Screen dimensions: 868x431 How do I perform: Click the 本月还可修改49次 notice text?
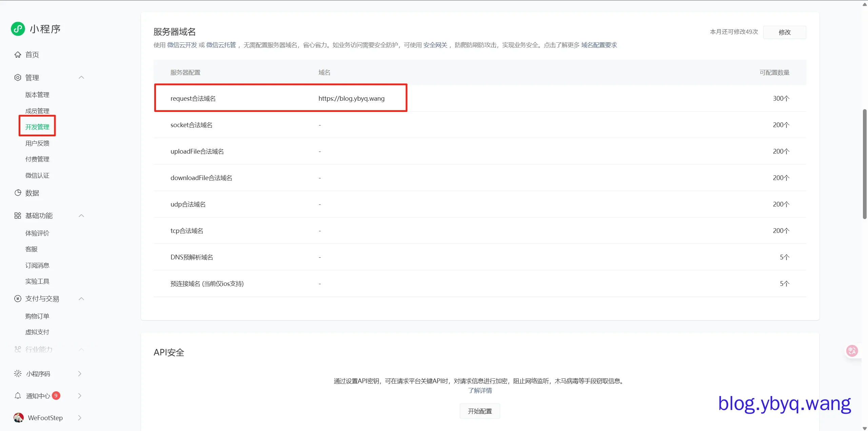tap(734, 32)
